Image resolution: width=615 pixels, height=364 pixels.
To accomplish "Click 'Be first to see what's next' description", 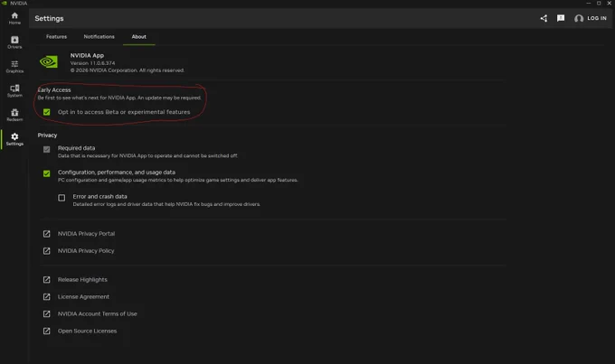I will click(x=119, y=98).
